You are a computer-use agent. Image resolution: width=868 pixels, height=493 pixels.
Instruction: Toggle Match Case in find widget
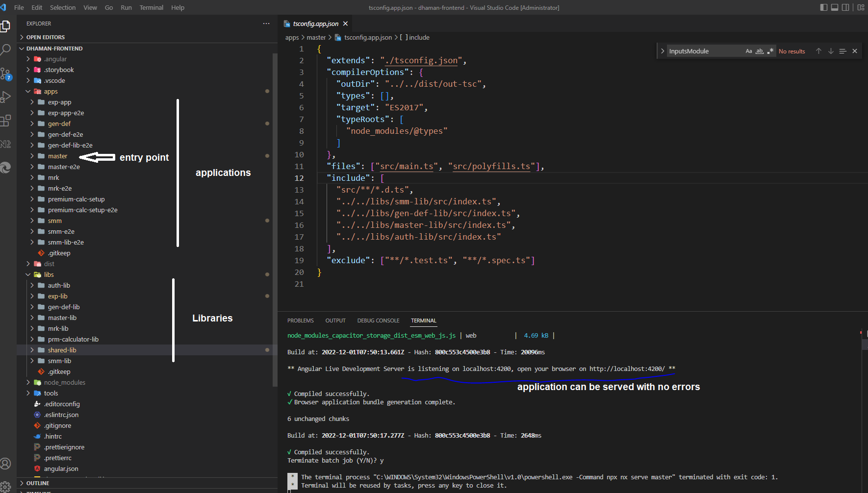(x=749, y=51)
